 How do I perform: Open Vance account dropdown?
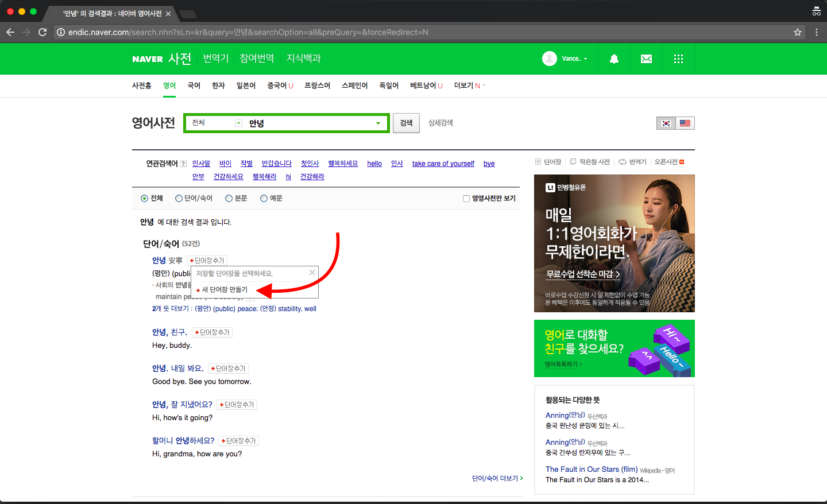[x=574, y=59]
